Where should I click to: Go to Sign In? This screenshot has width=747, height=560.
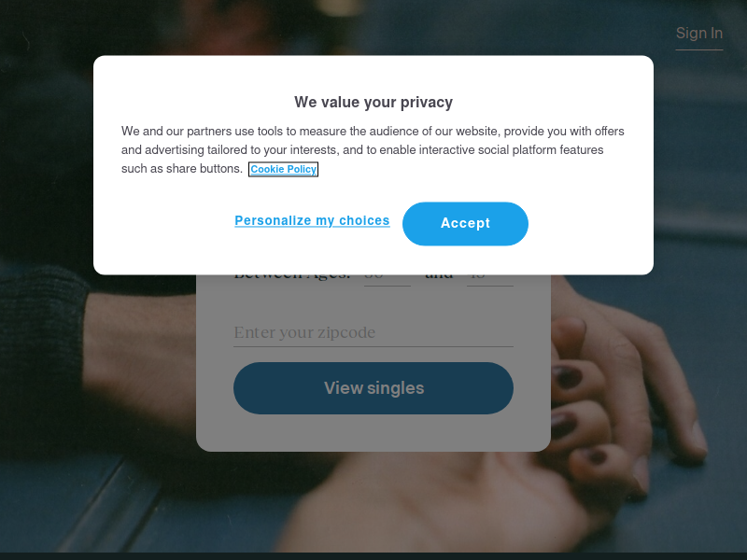click(x=698, y=33)
